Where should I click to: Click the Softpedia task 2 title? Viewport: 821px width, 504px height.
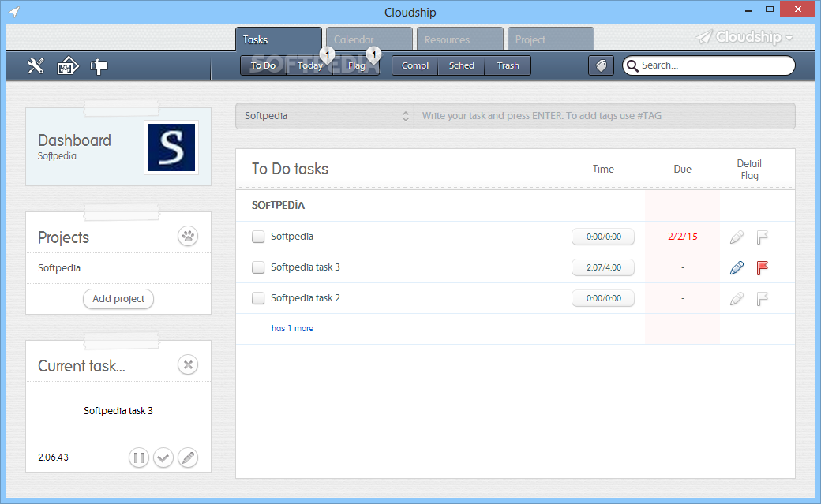[306, 298]
